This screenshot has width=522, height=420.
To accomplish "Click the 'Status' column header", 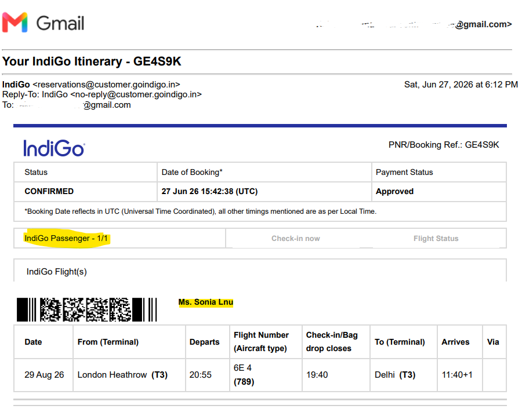I will point(36,172).
